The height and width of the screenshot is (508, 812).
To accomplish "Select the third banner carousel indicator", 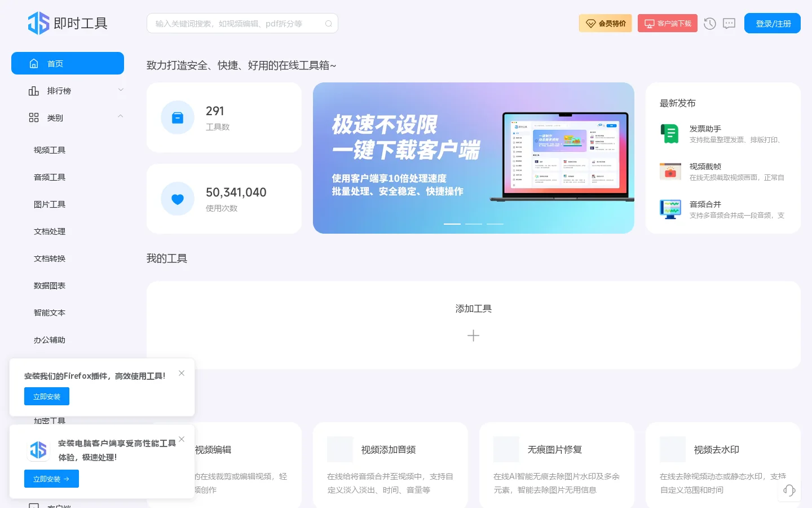I will [495, 224].
